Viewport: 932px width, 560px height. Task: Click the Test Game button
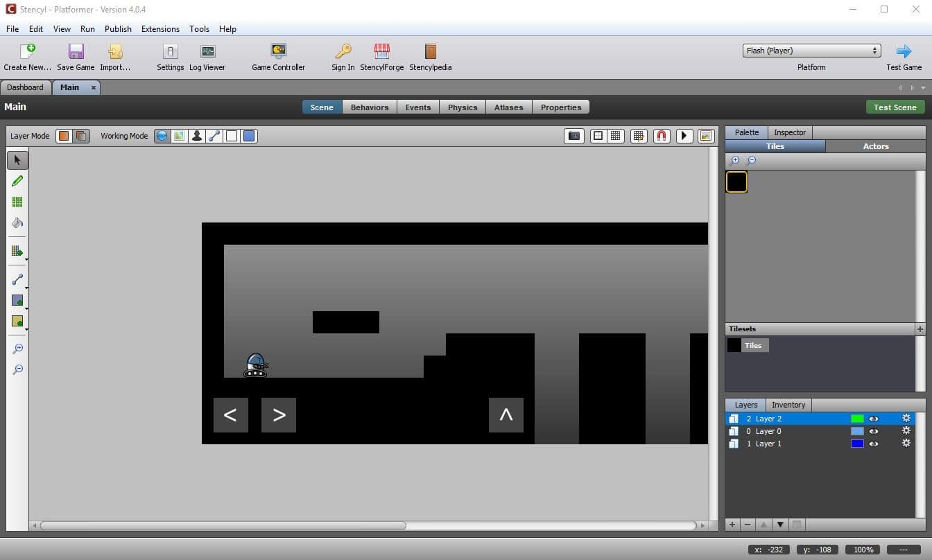[904, 57]
